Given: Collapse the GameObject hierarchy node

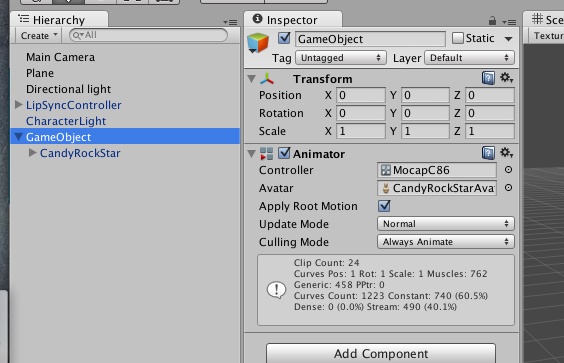Looking at the screenshot, I should 19,137.
